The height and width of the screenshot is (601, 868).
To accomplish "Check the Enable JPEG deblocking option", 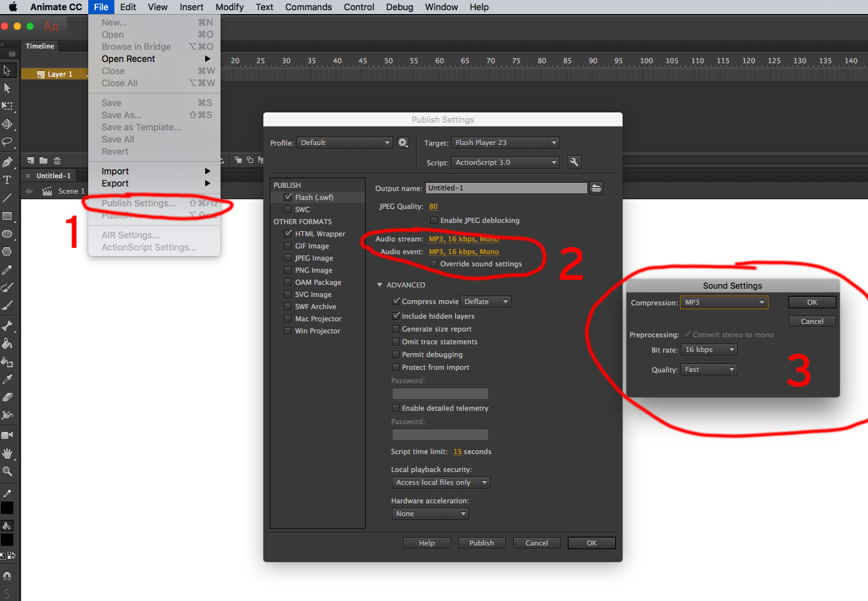I will pyautogui.click(x=434, y=220).
